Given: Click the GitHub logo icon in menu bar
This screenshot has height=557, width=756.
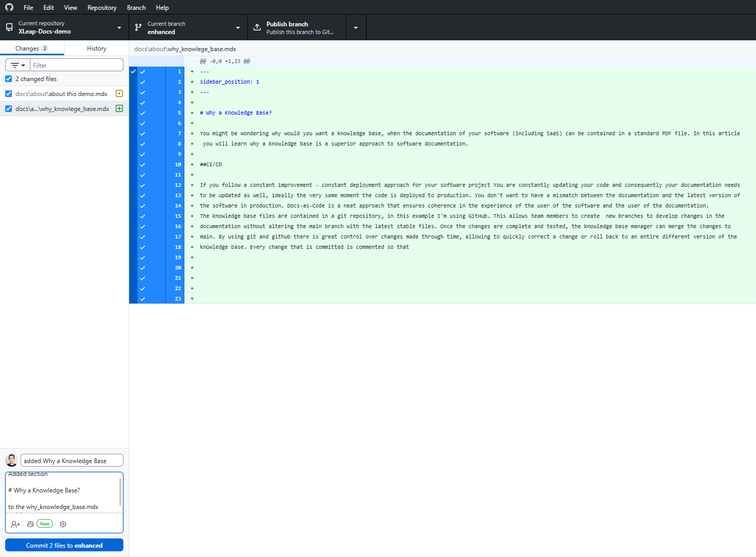Looking at the screenshot, I should 9,7.
